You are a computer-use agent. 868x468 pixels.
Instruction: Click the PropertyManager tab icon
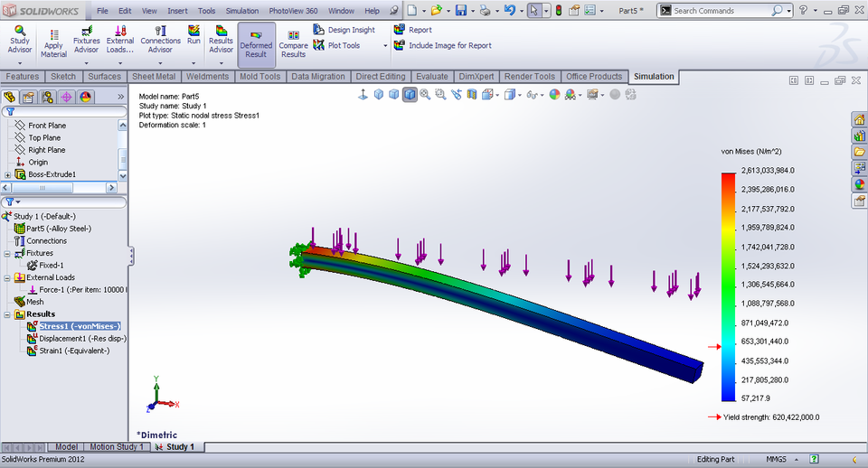click(x=28, y=97)
